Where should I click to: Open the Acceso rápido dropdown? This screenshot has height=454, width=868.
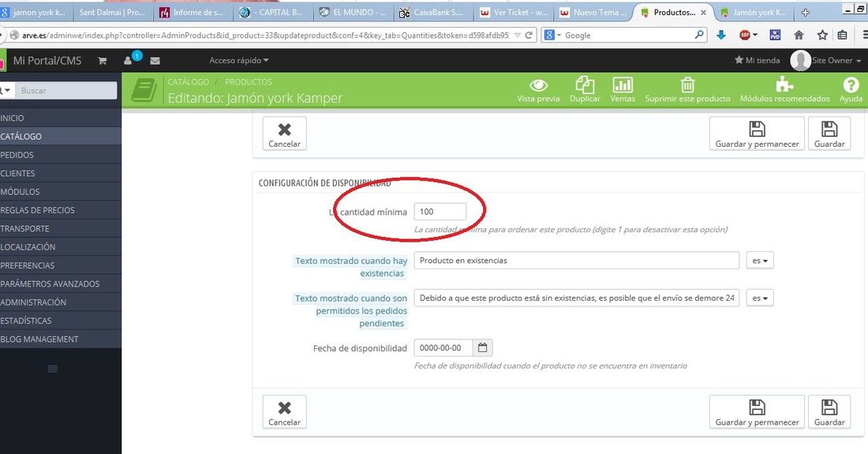[x=238, y=60]
